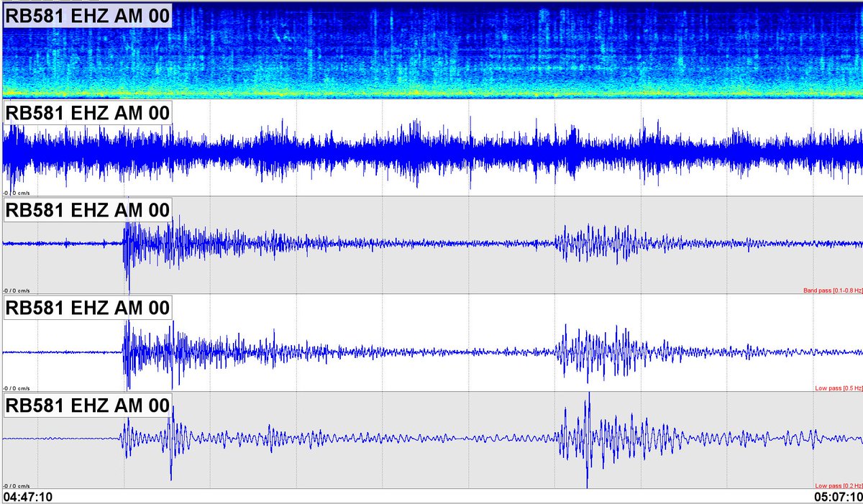
Task: Select the RB581 EHZ AM 00 label on the spectrogram panel
Action: tap(88, 16)
